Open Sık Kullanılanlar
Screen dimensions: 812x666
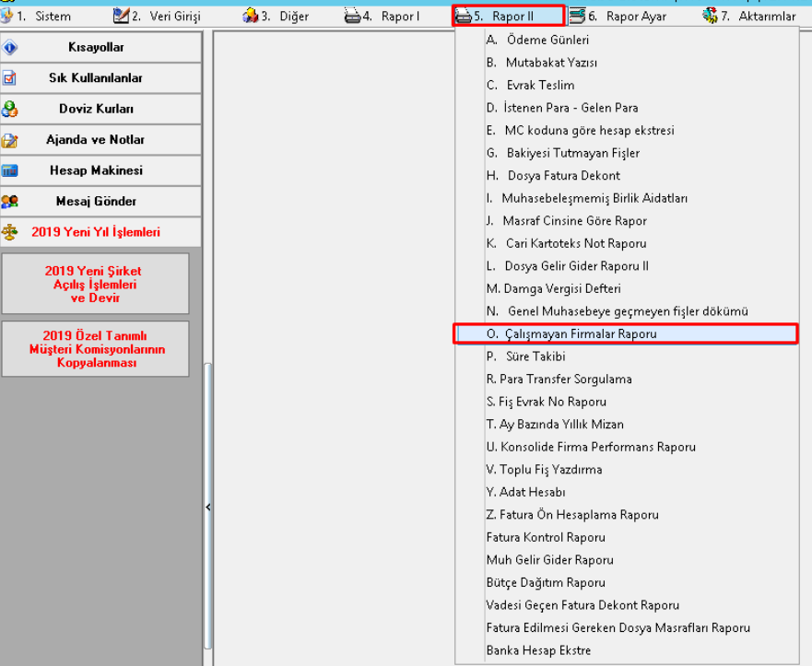pyautogui.click(x=100, y=78)
